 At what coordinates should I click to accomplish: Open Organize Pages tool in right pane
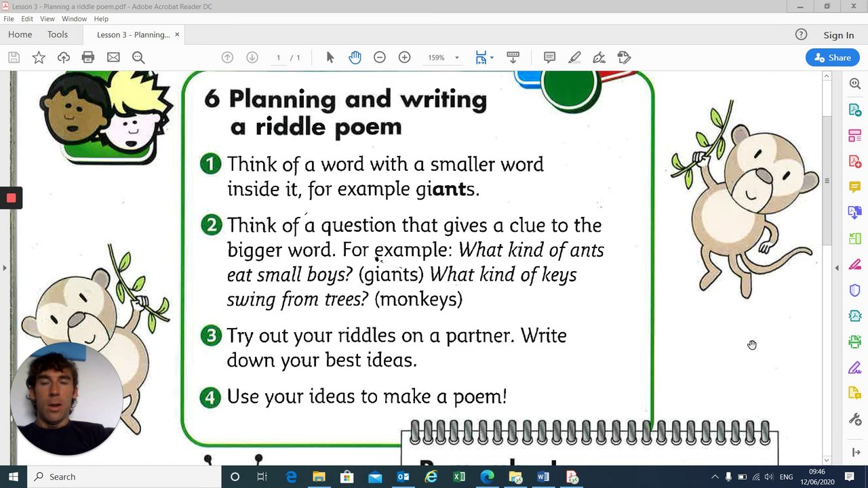854,136
